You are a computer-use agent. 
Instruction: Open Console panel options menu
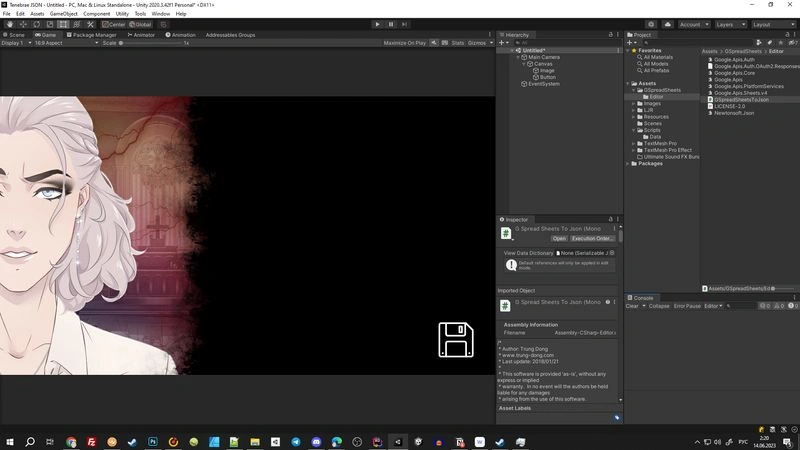(794, 297)
